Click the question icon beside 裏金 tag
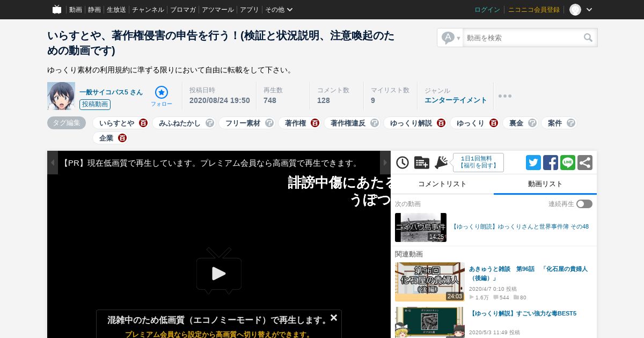644x338 pixels. [x=532, y=123]
